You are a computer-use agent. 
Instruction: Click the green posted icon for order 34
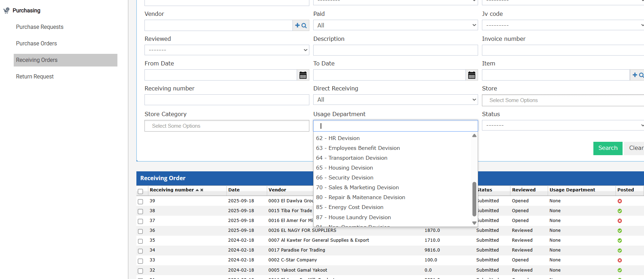click(x=620, y=250)
